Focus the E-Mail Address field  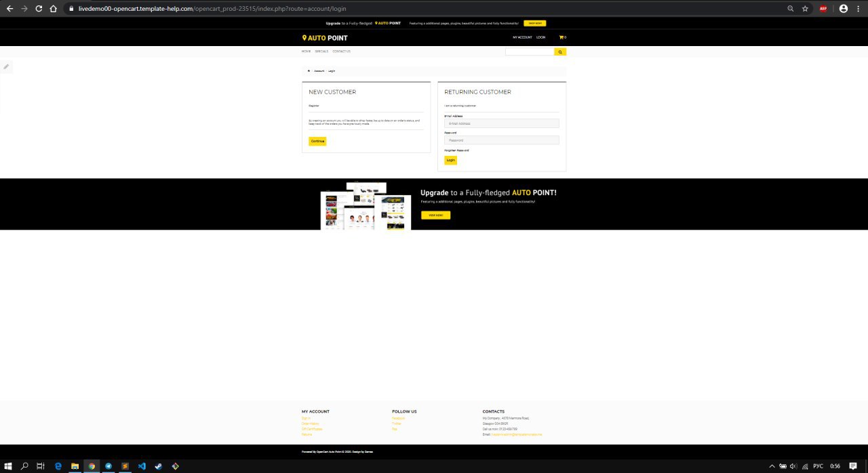tap(502, 123)
